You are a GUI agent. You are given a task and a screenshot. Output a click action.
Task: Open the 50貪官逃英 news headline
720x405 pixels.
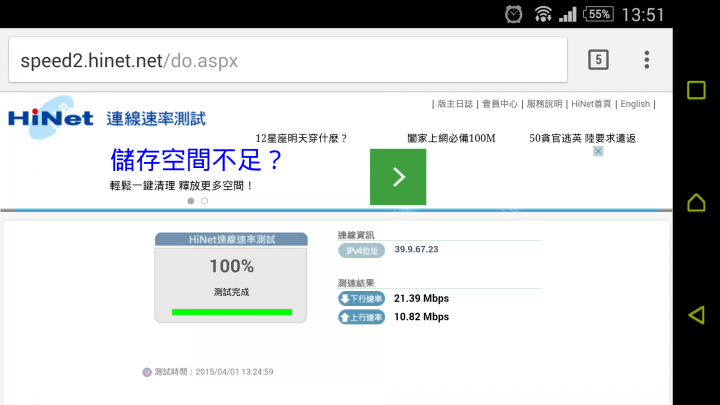[582, 138]
